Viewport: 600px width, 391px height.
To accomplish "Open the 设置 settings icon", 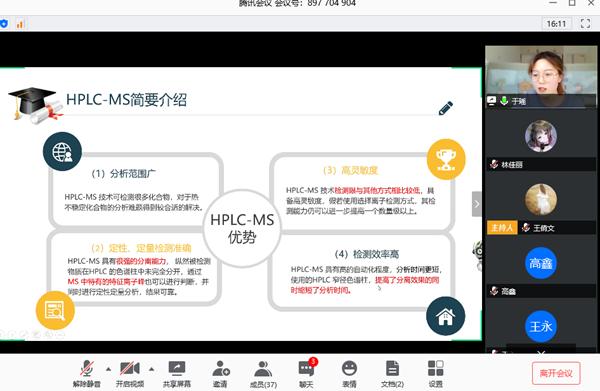I will (x=435, y=373).
